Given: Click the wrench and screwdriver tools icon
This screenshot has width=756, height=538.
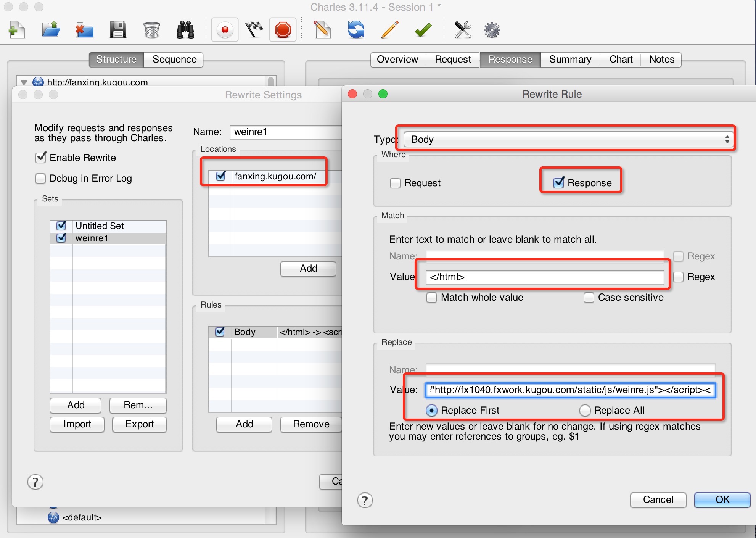Looking at the screenshot, I should (463, 30).
